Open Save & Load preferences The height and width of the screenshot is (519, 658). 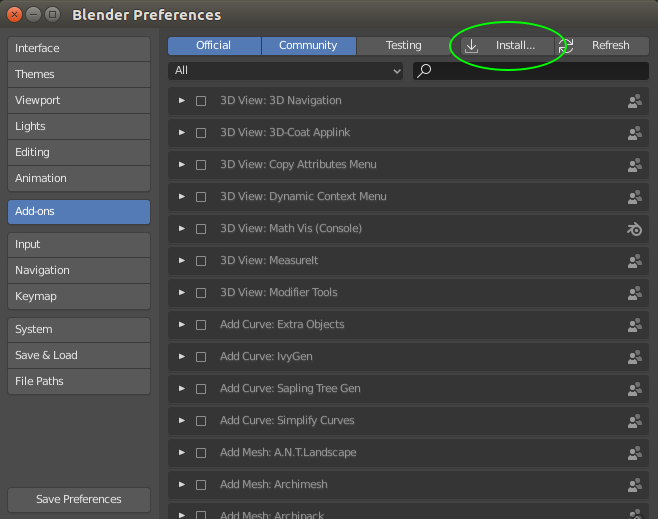point(79,356)
